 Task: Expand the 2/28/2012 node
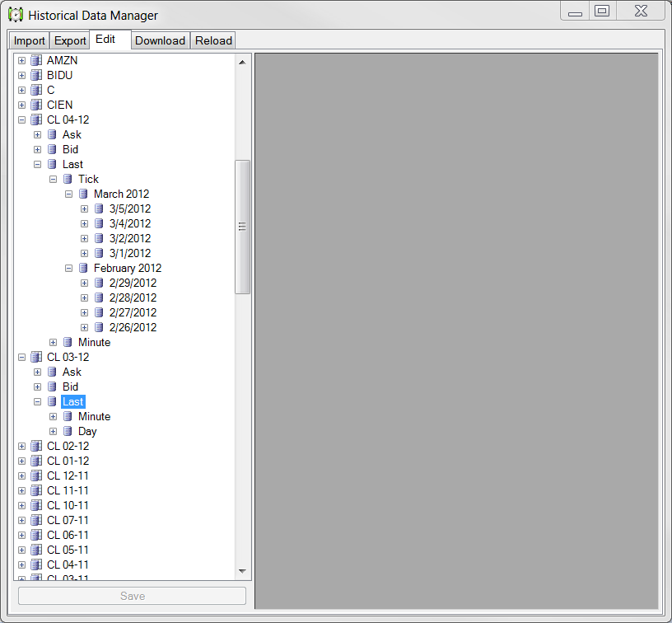pyautogui.click(x=85, y=298)
